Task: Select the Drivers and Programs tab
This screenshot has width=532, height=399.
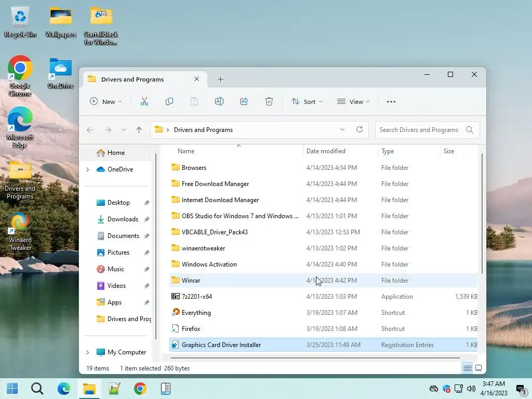Action: 145,79
